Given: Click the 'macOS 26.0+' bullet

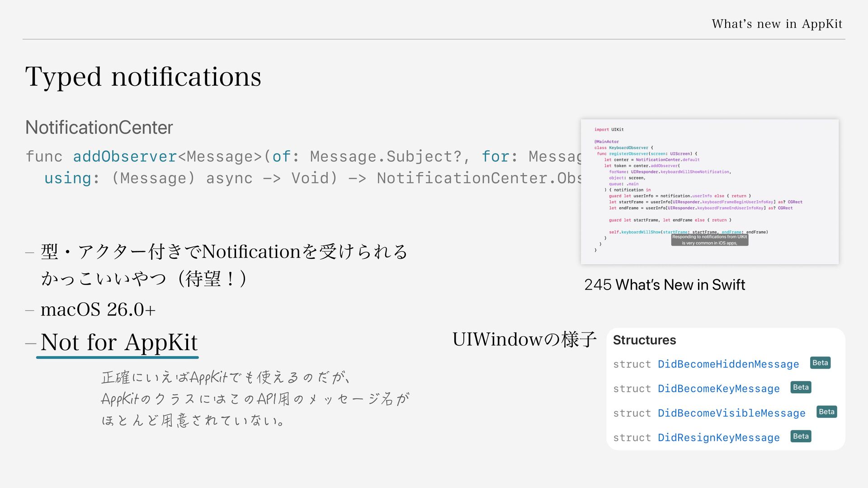Looking at the screenshot, I should coord(98,310).
